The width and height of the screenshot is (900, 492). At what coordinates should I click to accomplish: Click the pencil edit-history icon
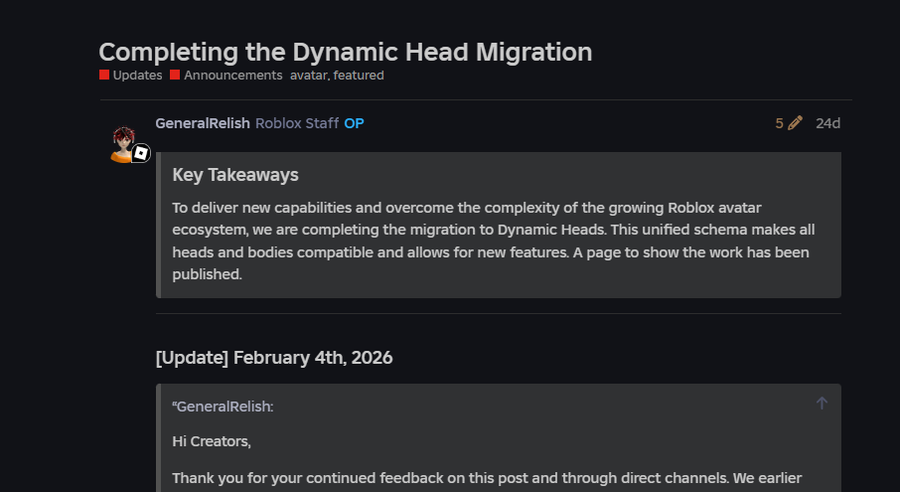click(x=796, y=124)
